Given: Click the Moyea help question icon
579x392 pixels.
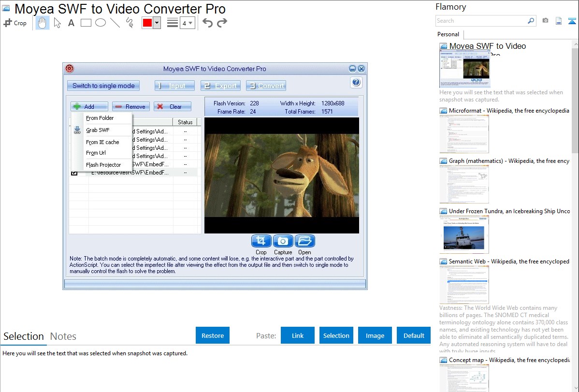Looking at the screenshot, I should [x=356, y=82].
